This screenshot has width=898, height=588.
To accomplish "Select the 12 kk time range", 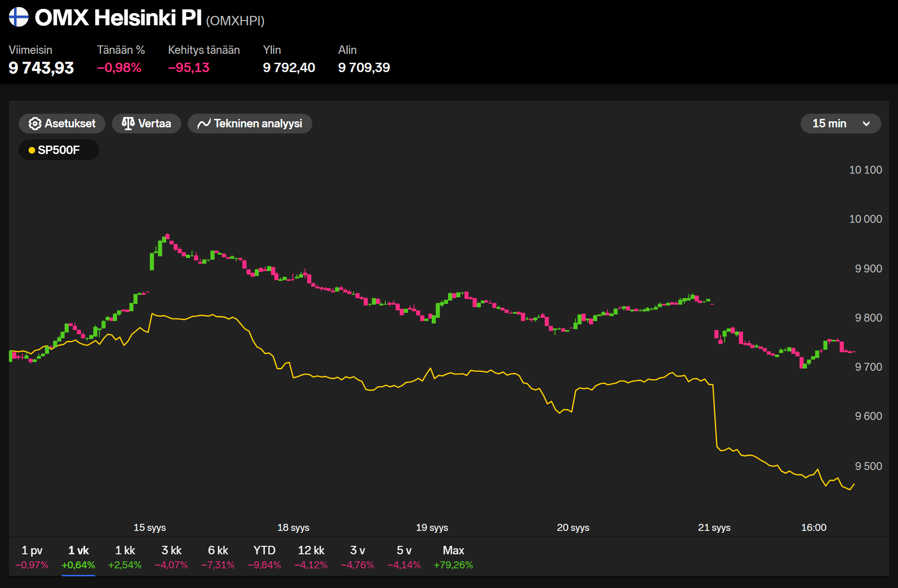I will pos(311,557).
